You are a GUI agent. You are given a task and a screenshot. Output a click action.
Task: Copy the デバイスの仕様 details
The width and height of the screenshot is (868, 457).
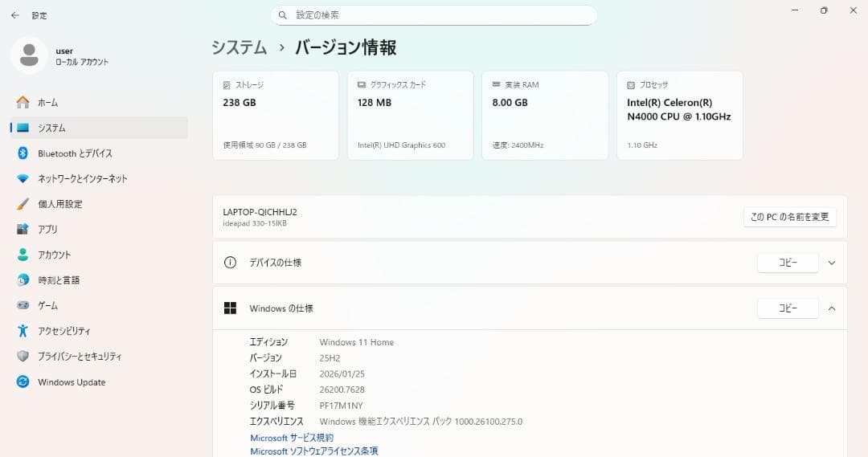click(x=788, y=263)
